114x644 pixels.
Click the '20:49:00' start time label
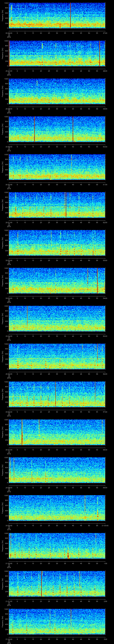pyautogui.click(x=9, y=147)
